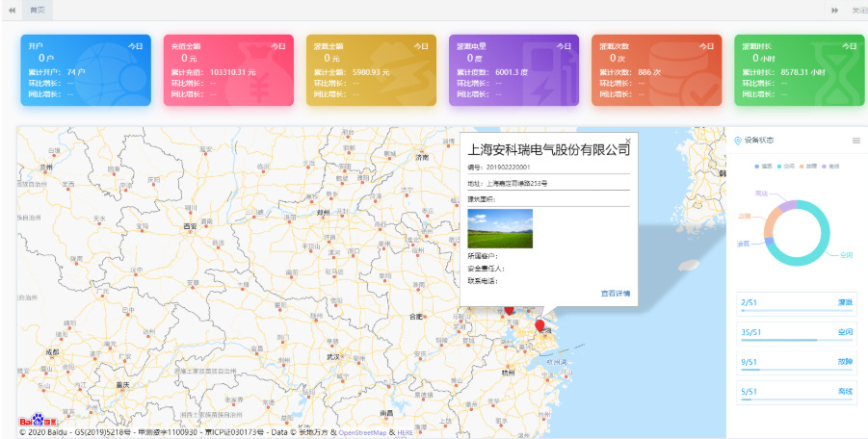Click the Baidu logo on the map
This screenshot has width=868, height=439.
pos(38,420)
